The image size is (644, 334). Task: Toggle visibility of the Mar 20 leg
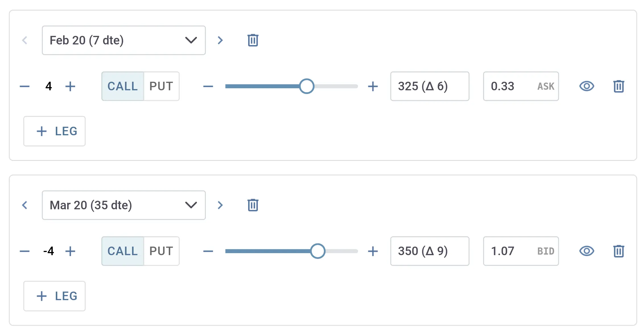click(587, 251)
